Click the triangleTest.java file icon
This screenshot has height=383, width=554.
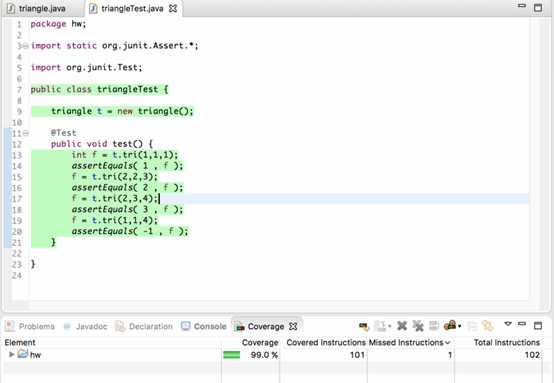point(93,8)
